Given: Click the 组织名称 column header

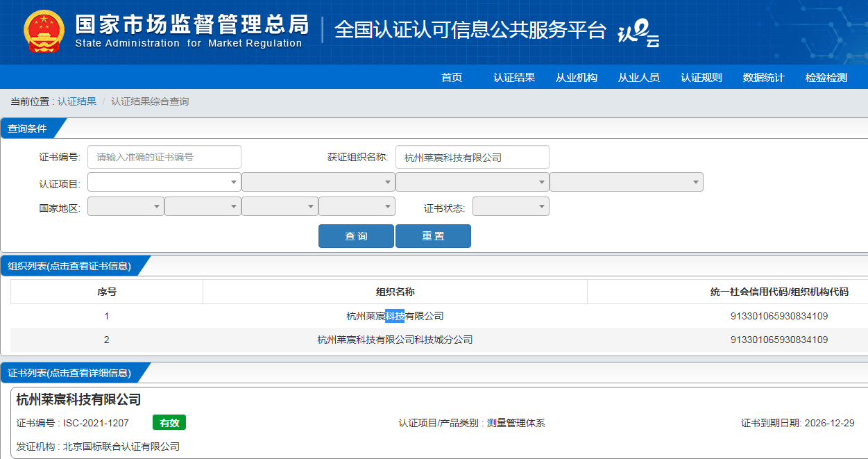Looking at the screenshot, I should tap(395, 292).
